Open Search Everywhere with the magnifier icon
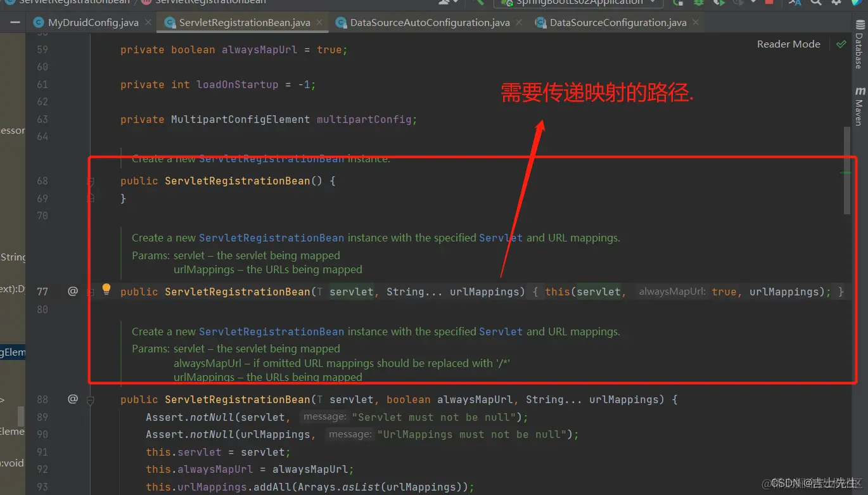The width and height of the screenshot is (868, 495). pyautogui.click(x=816, y=2)
